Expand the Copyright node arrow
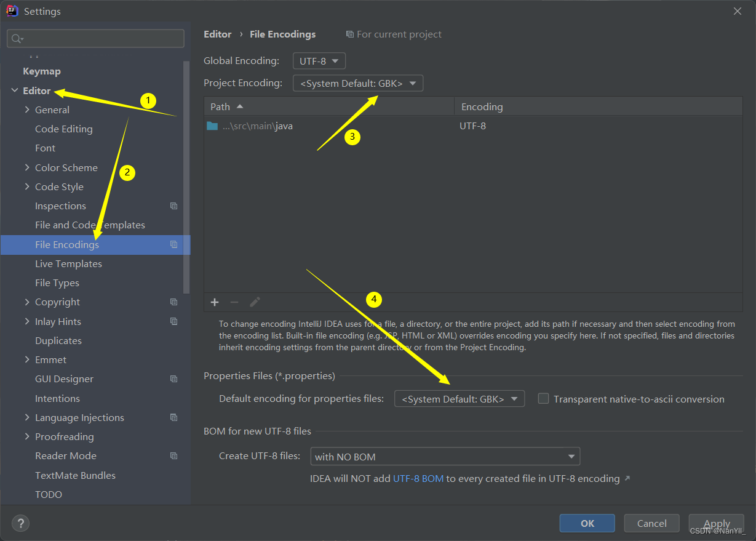The width and height of the screenshot is (756, 541). (27, 302)
